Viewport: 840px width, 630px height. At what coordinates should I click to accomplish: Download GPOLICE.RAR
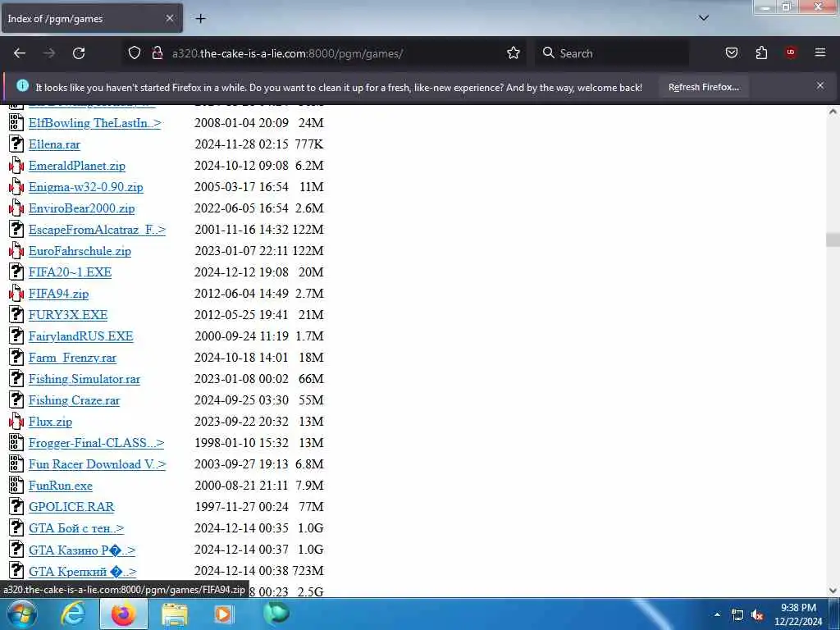click(71, 507)
